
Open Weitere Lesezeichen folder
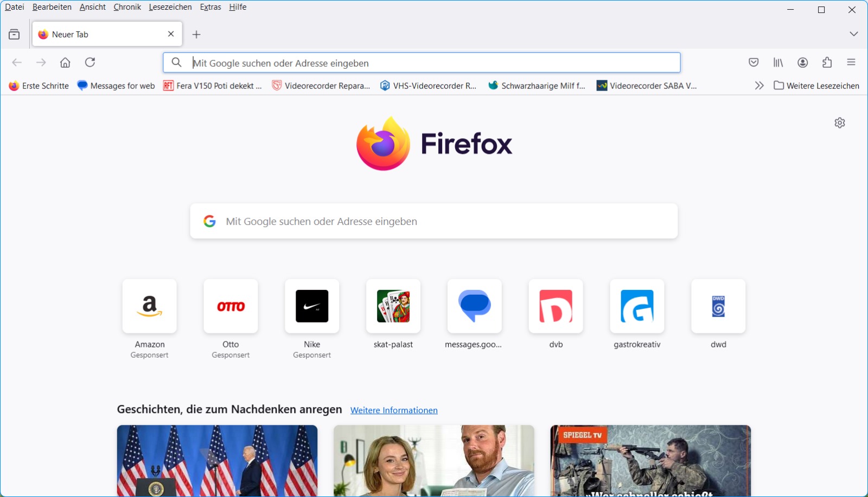click(x=816, y=86)
